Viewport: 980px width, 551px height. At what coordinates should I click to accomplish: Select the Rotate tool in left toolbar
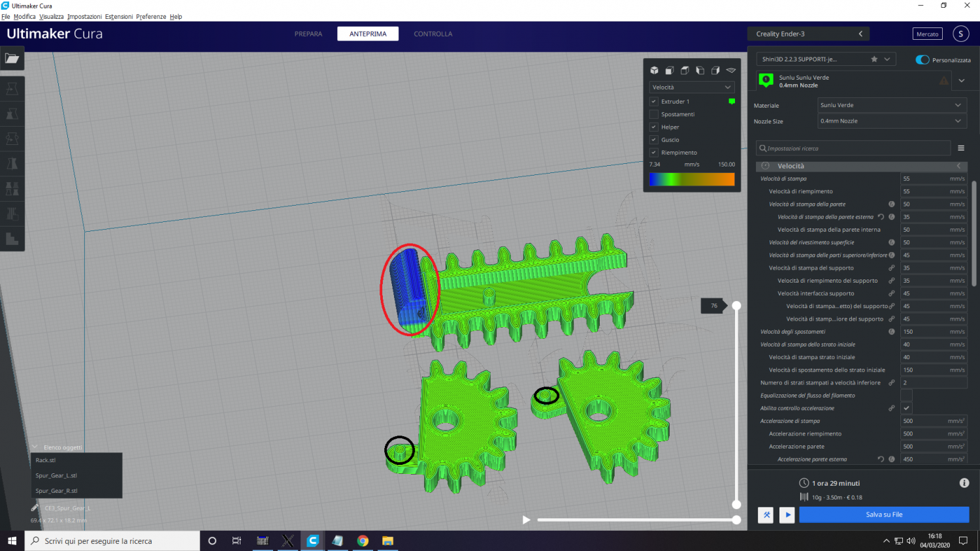[12, 138]
